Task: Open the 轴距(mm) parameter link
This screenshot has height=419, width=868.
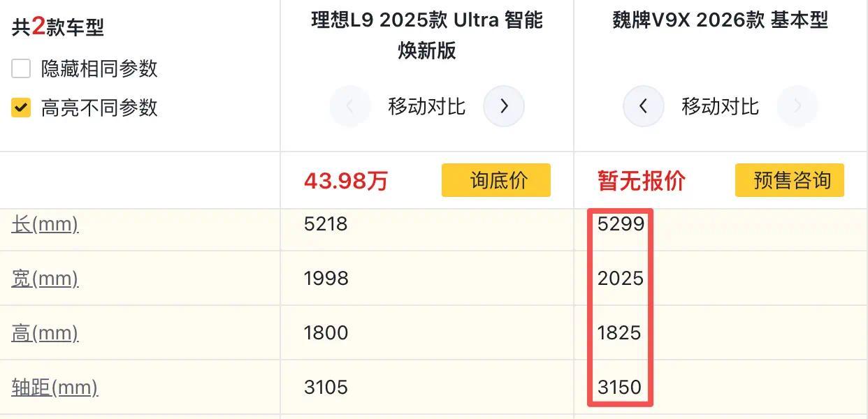Action: tap(55, 388)
